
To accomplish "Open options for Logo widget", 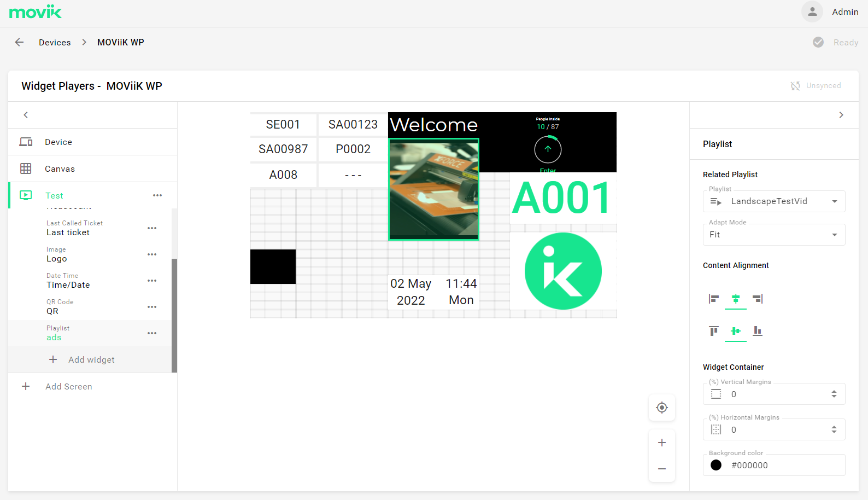I will (152, 254).
